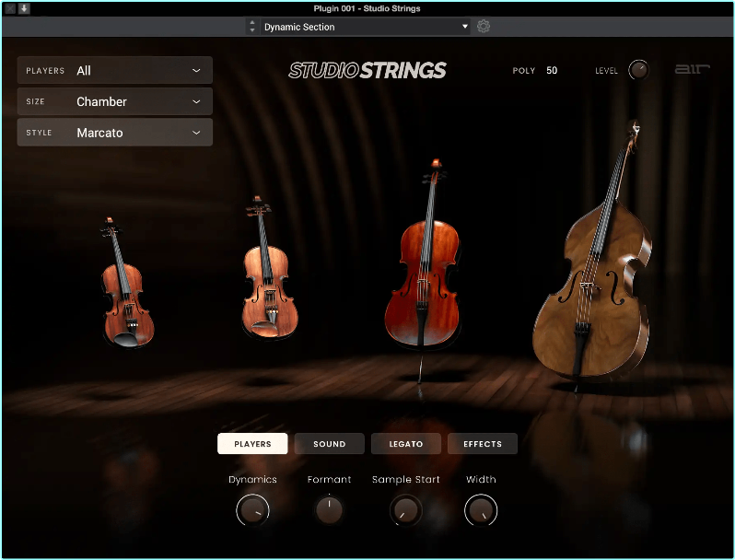Click the window title Plugin 001 - Studio Strings
Screen dimensions: 735x560
(x=367, y=8)
